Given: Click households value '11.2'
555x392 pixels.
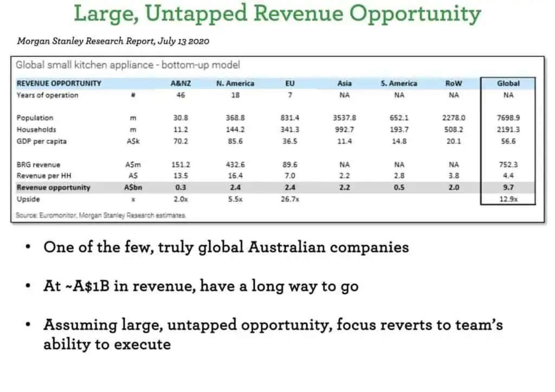Looking at the screenshot, I should pos(180,129).
